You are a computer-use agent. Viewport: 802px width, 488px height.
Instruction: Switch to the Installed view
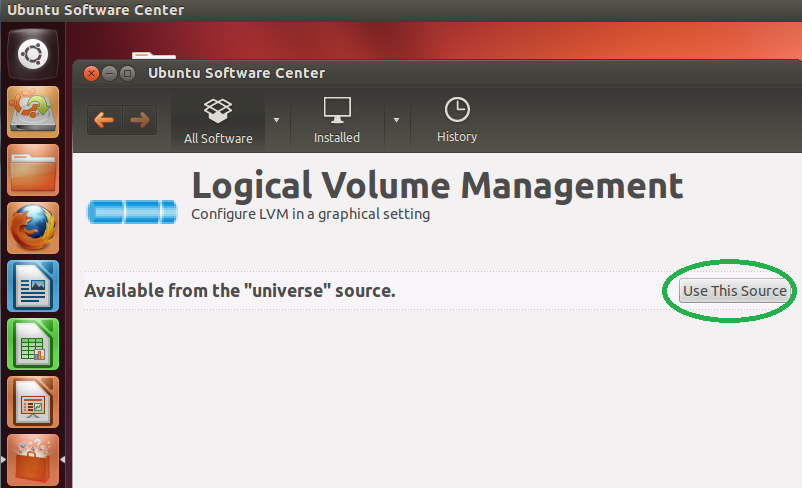337,121
